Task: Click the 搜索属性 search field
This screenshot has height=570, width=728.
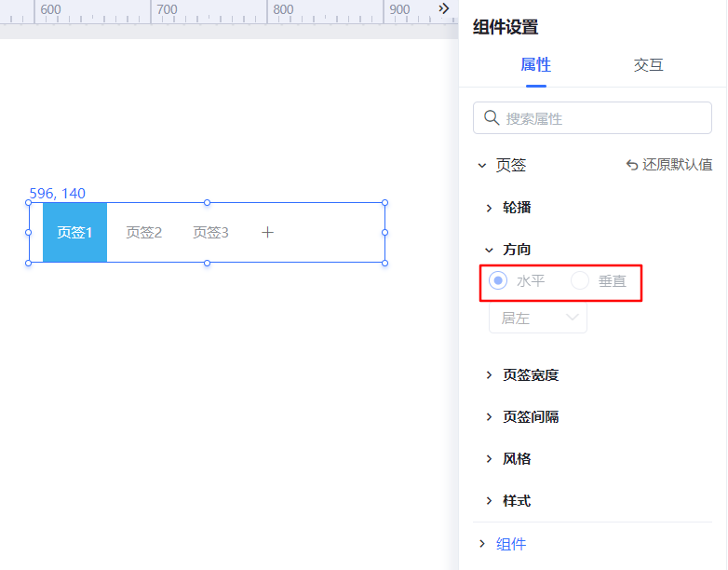Action: tap(592, 118)
